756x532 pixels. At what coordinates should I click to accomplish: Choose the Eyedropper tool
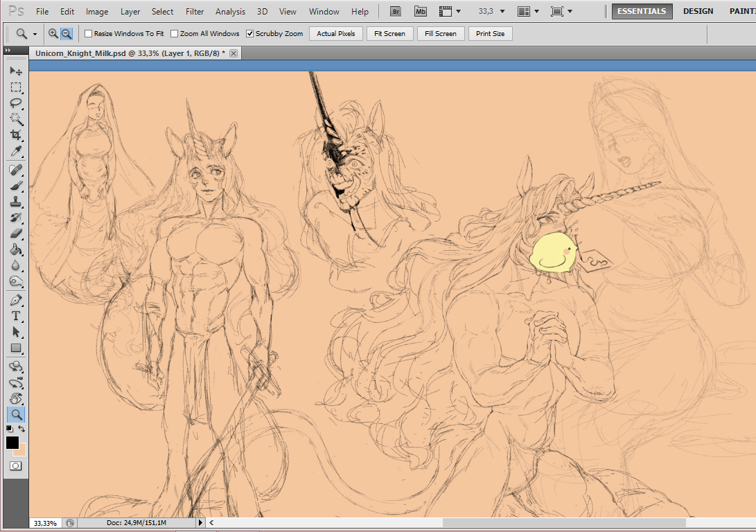[15, 151]
